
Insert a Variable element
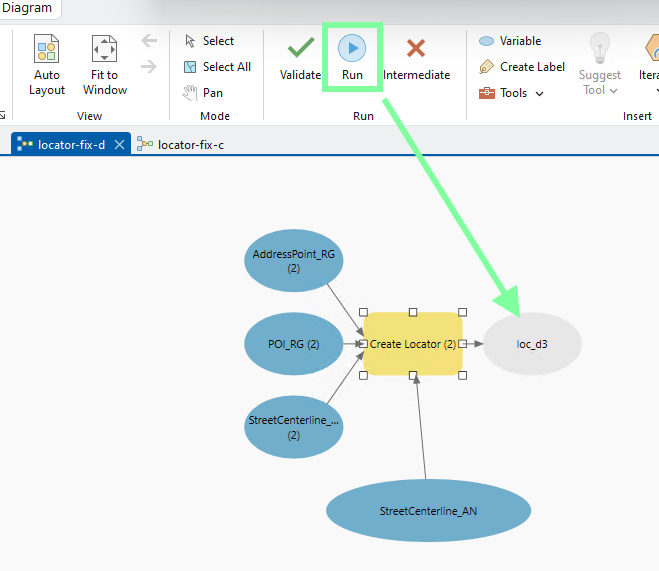coord(510,41)
